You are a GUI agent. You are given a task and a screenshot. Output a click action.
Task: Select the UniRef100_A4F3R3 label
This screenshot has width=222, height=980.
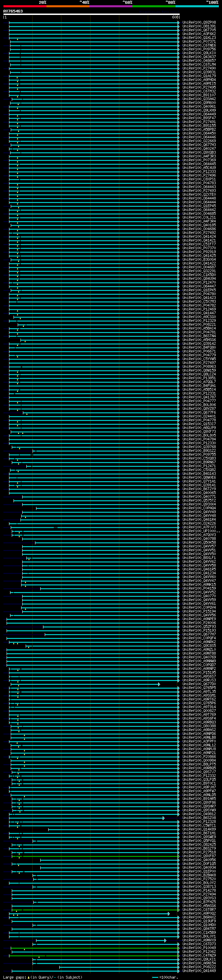click(x=199, y=156)
